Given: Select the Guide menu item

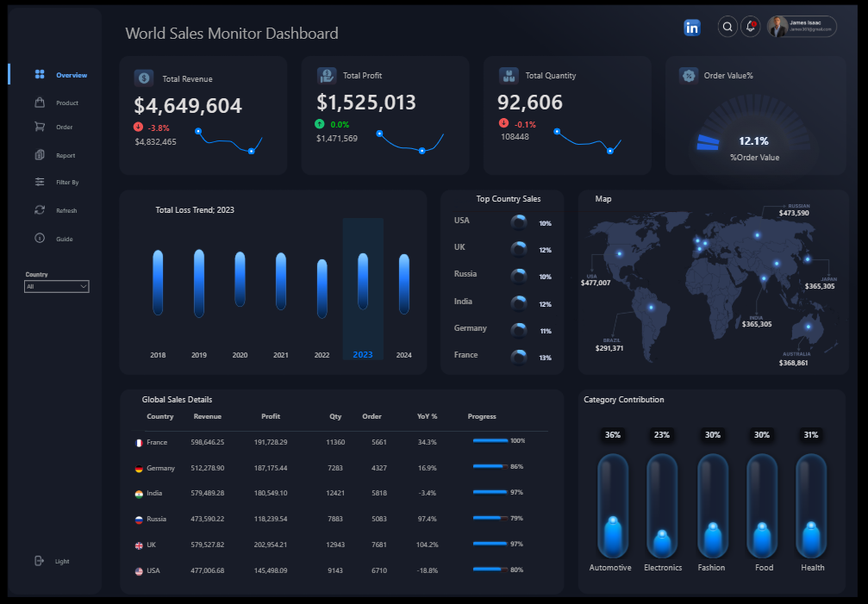Looking at the screenshot, I should [64, 239].
